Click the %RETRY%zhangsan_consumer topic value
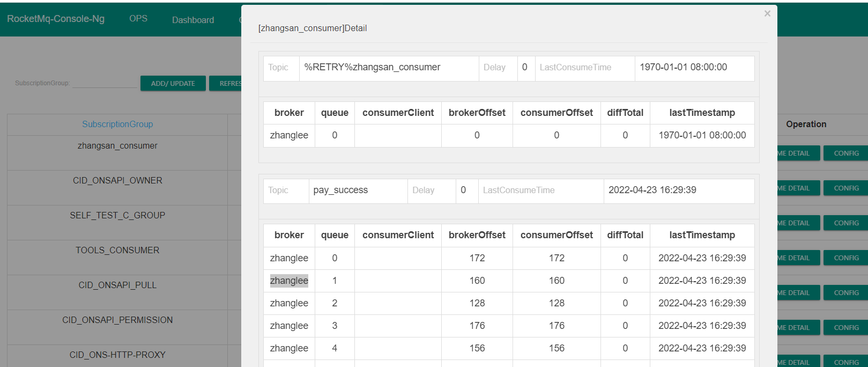 tap(372, 67)
